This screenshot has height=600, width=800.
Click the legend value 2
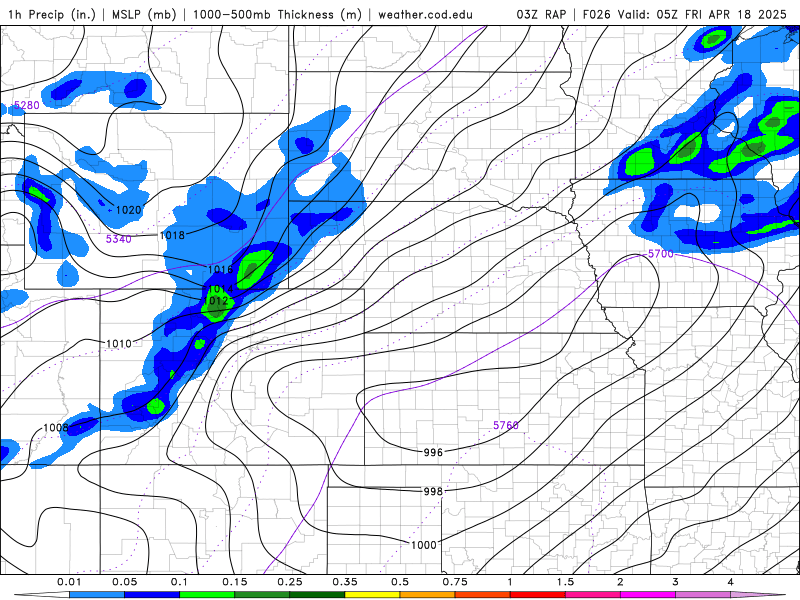coord(620,582)
